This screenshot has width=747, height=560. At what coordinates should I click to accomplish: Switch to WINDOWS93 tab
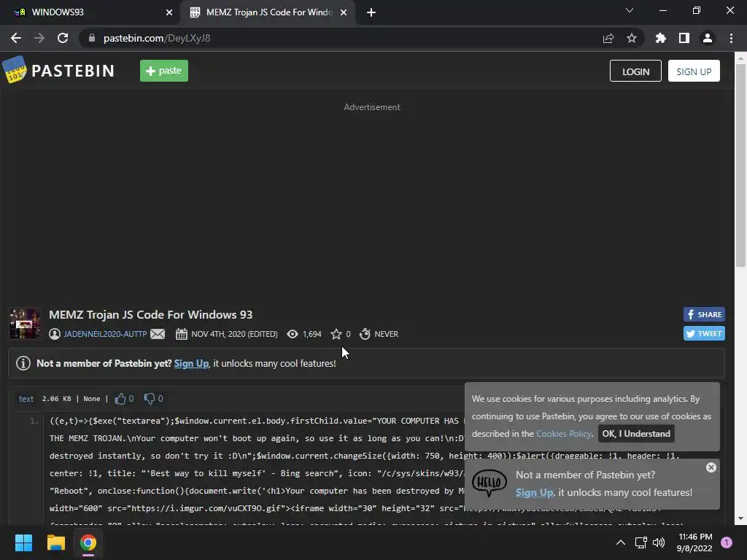pyautogui.click(x=90, y=12)
